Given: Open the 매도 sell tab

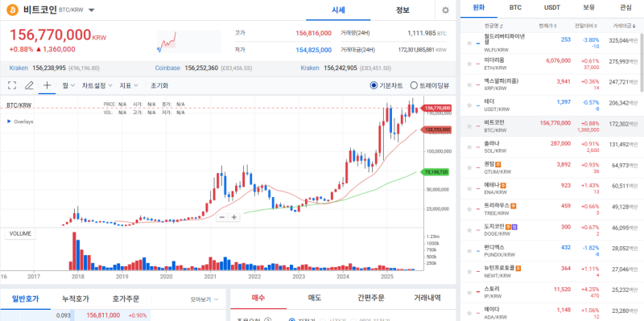Looking at the screenshot, I should click(315, 298).
